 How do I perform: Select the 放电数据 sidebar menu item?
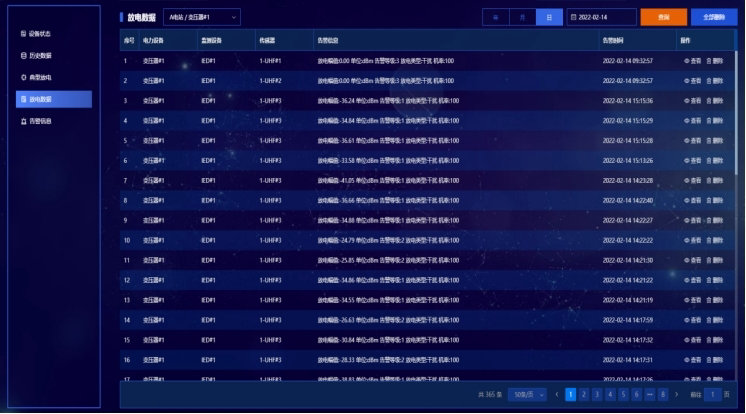[54, 99]
